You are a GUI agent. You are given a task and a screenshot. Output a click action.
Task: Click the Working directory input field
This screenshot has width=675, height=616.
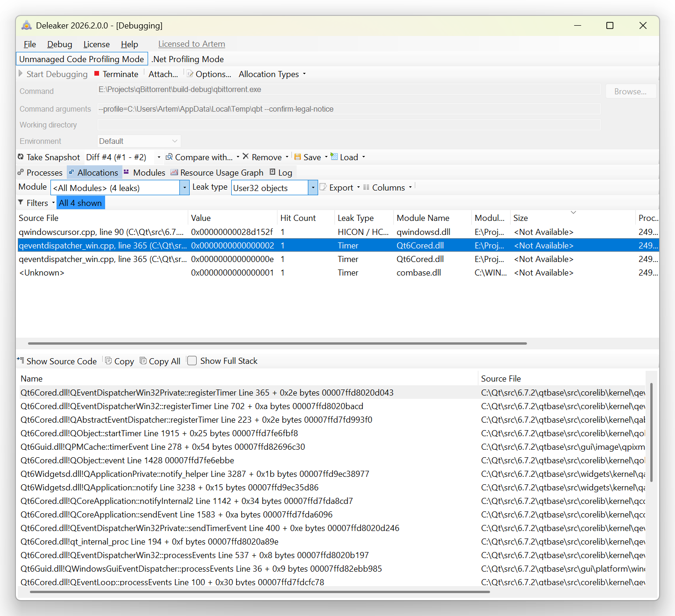click(x=349, y=125)
